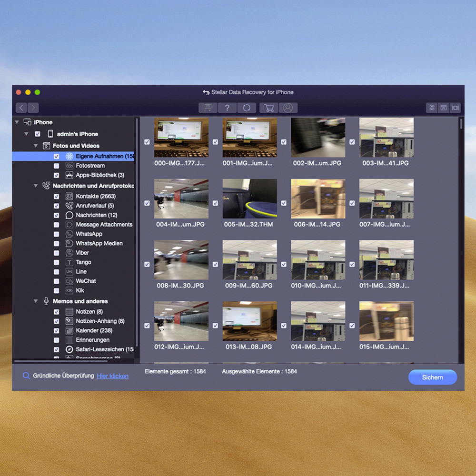Select the 013-IM...08.JPG monitor thumbnail

coord(249,321)
